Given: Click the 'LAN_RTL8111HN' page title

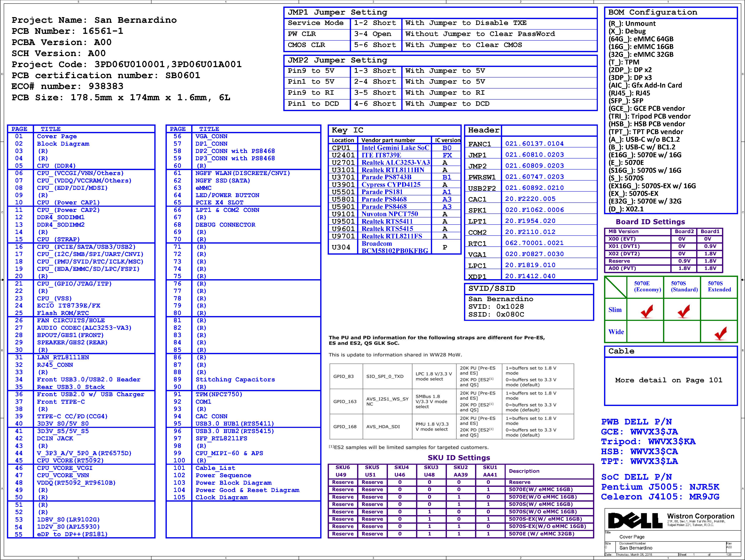Looking at the screenshot, I should click(63, 357).
